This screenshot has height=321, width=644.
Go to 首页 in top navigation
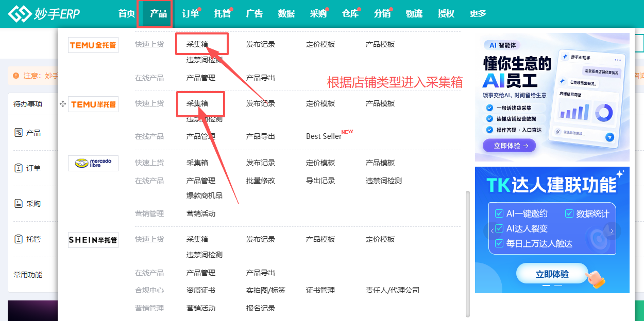127,14
